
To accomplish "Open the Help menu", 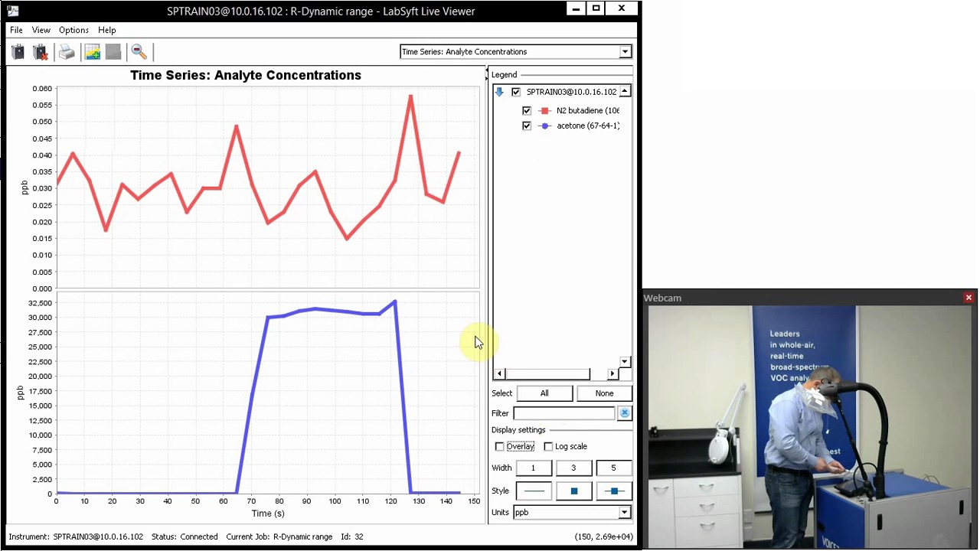I will 107,30.
